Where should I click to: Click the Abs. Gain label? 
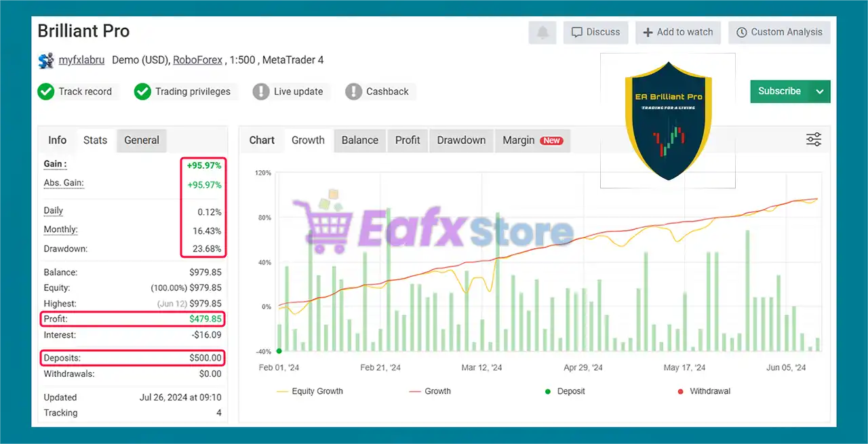point(64,183)
